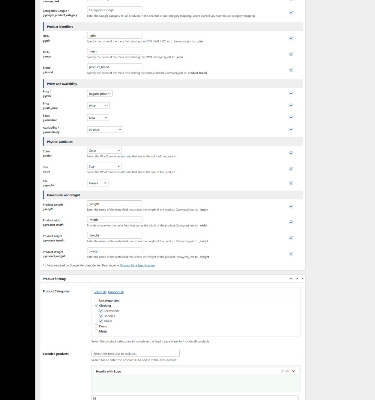
Task: Toggle the checkbox on the g:gtin row
Action: tap(291, 38)
